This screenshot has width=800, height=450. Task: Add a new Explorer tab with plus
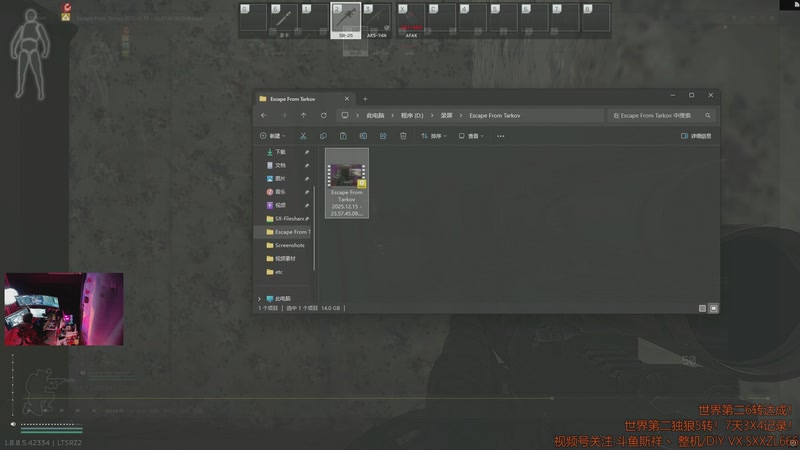coord(365,99)
